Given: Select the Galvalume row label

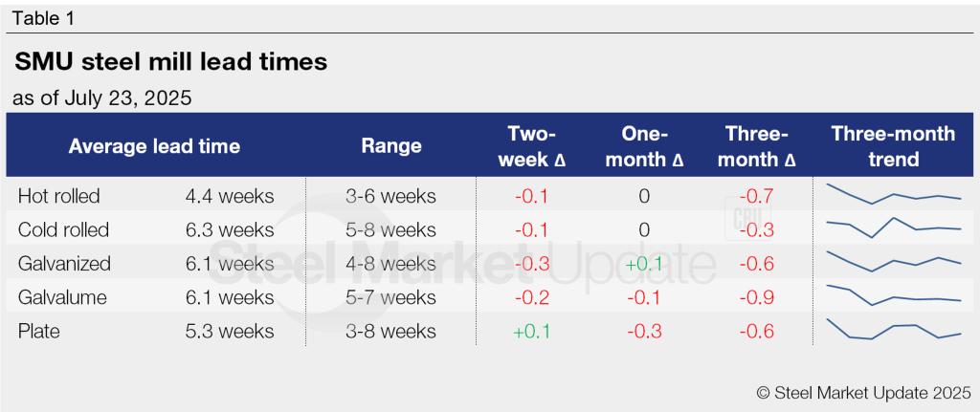Looking at the screenshot, I should (63, 297).
